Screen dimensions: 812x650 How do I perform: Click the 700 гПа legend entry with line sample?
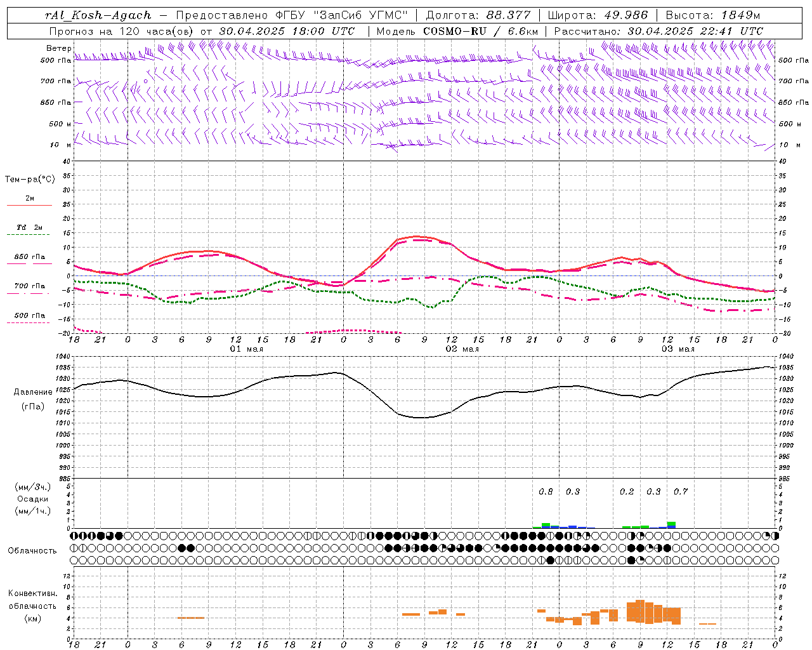29,289
